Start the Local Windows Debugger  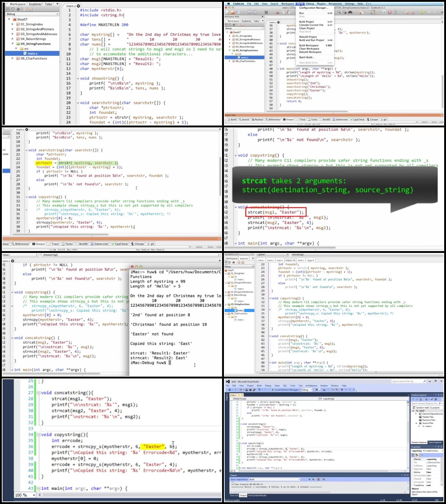pos(286,390)
